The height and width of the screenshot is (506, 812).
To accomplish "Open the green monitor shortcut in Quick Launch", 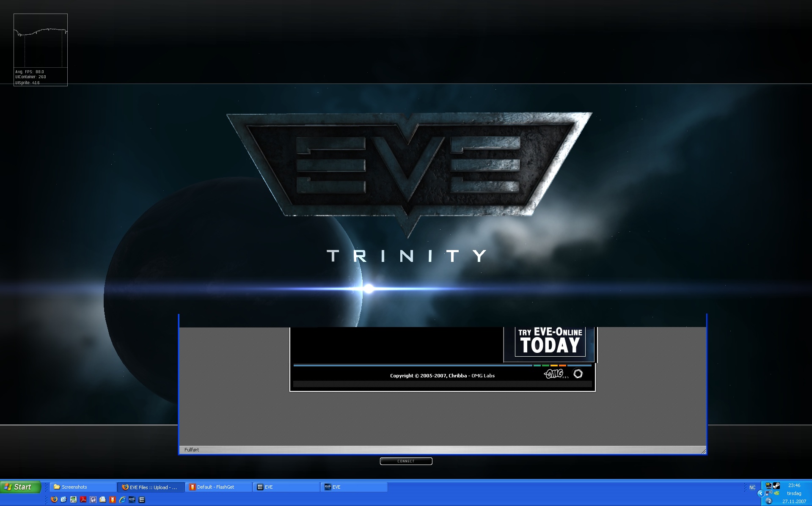I will 74,500.
